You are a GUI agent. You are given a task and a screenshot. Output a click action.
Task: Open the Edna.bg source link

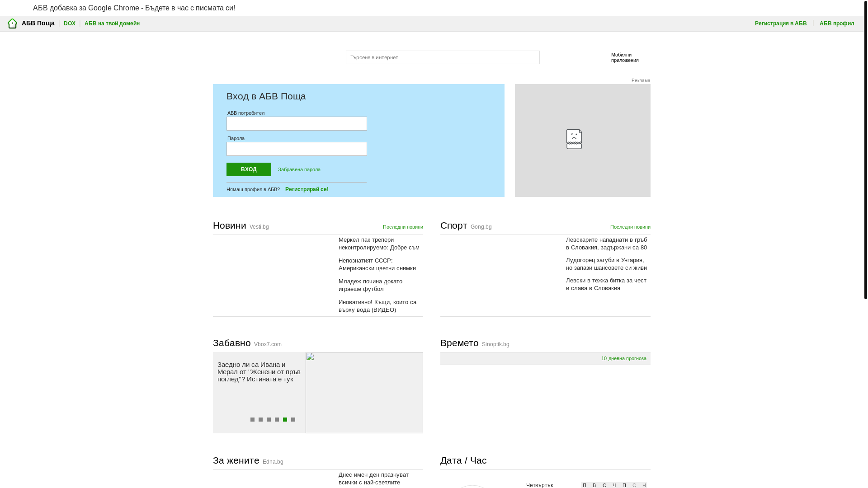(273, 462)
